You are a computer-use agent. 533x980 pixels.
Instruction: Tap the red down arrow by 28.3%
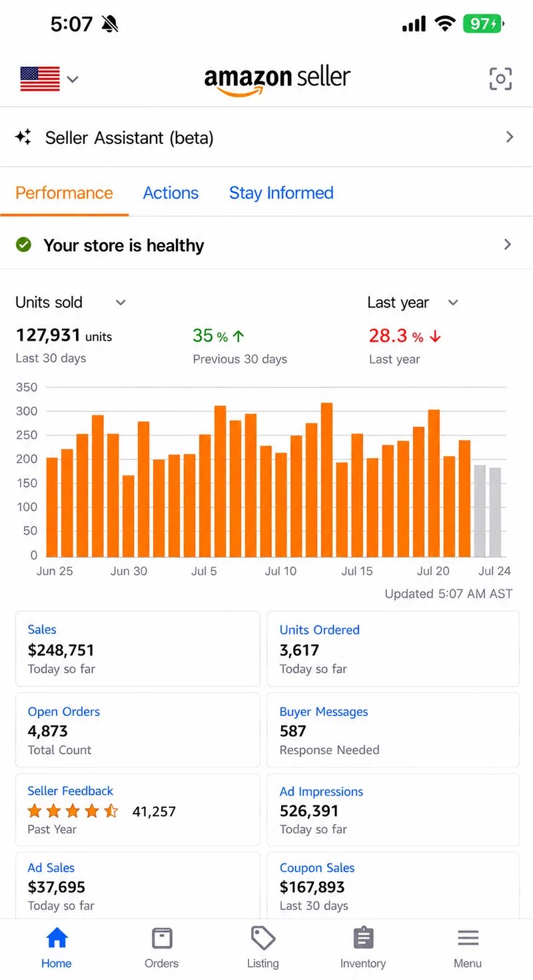(x=435, y=336)
